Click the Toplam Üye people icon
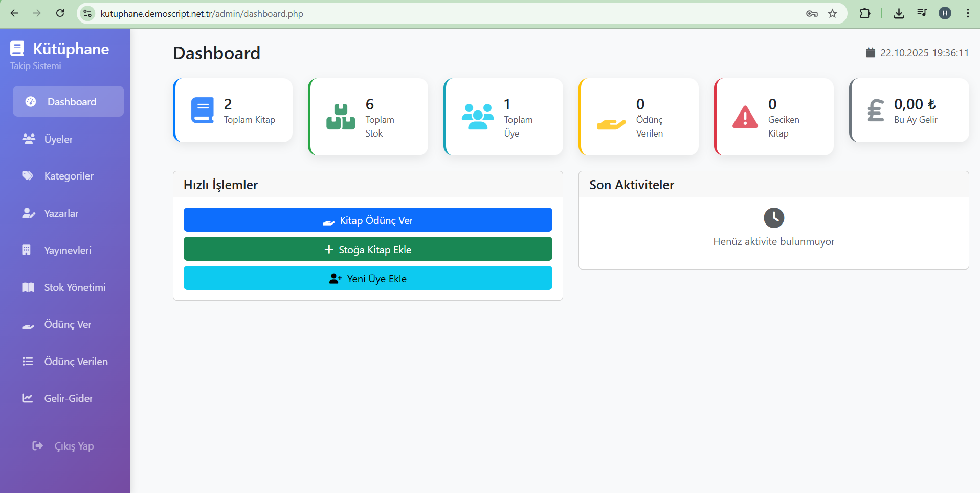The height and width of the screenshot is (493, 980). point(477,117)
